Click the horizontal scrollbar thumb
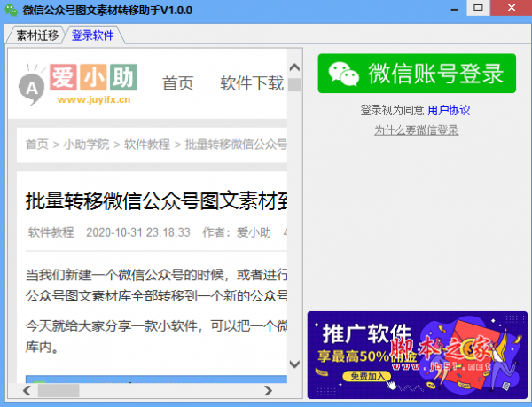Image resolution: width=532 pixels, height=407 pixels. coord(59,391)
